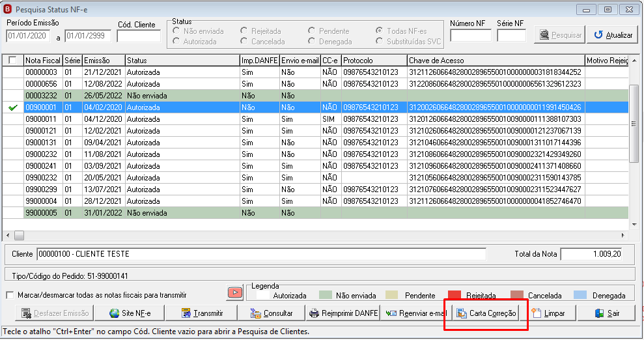Select the Rejeitada status radio button
The width and height of the screenshot is (644, 340).
click(x=244, y=31)
